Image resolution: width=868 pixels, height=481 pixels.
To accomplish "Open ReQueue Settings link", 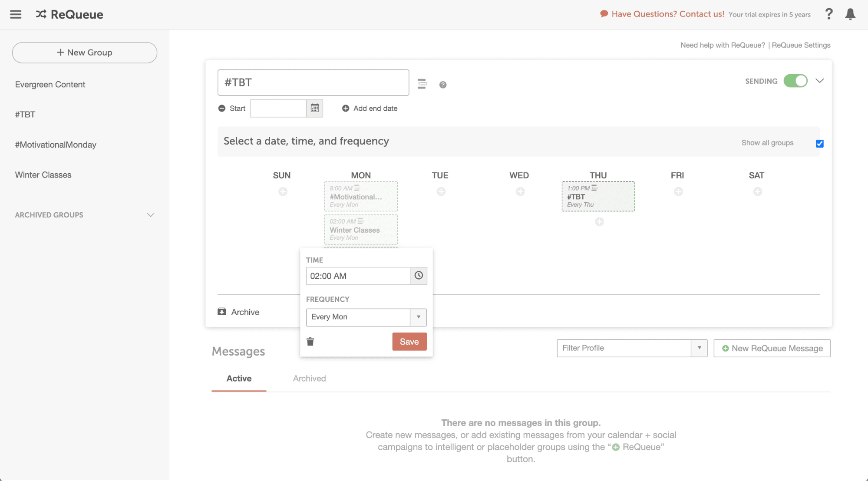I will point(801,45).
